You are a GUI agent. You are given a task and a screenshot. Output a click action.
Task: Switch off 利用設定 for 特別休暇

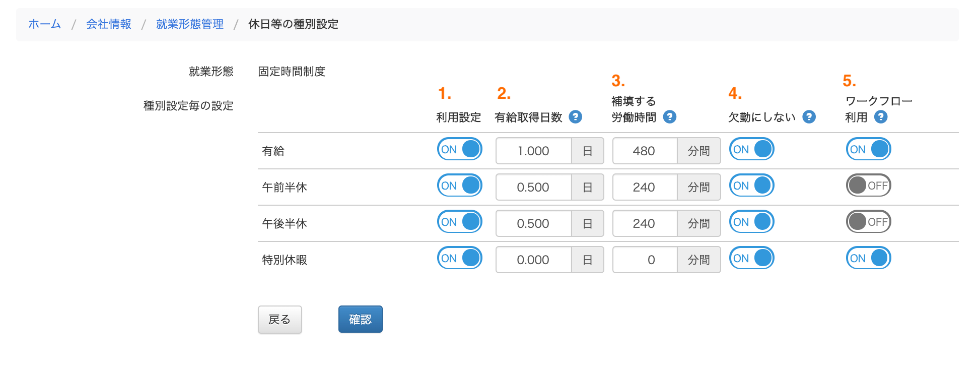point(460,258)
